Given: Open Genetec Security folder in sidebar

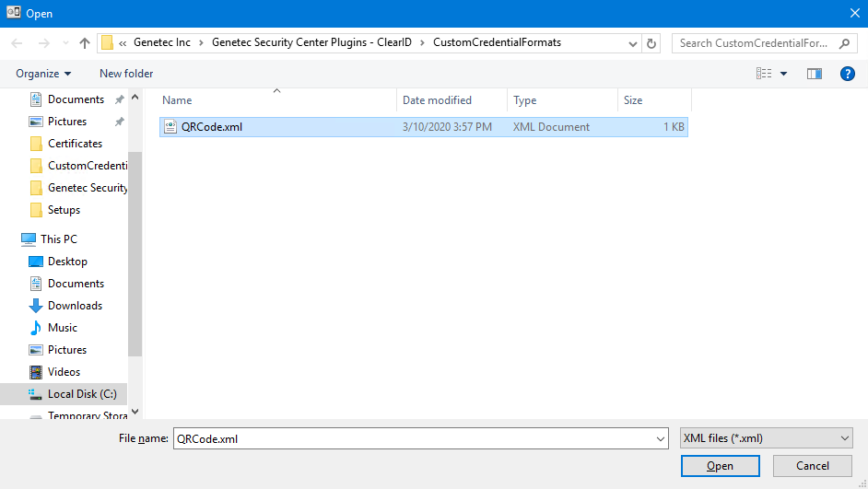Looking at the screenshot, I should coord(77,188).
